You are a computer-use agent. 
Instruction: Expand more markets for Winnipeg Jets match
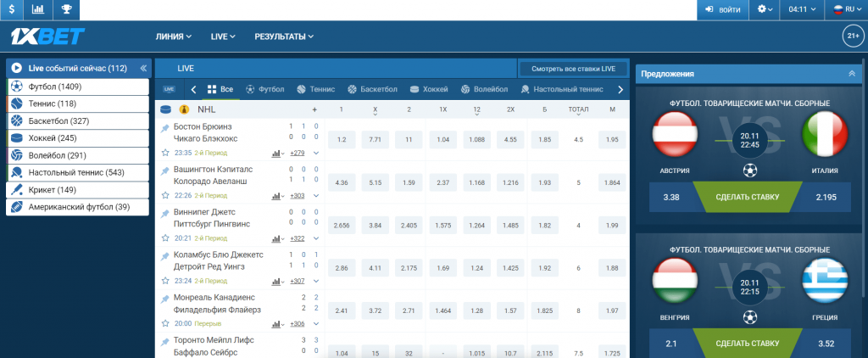316,238
